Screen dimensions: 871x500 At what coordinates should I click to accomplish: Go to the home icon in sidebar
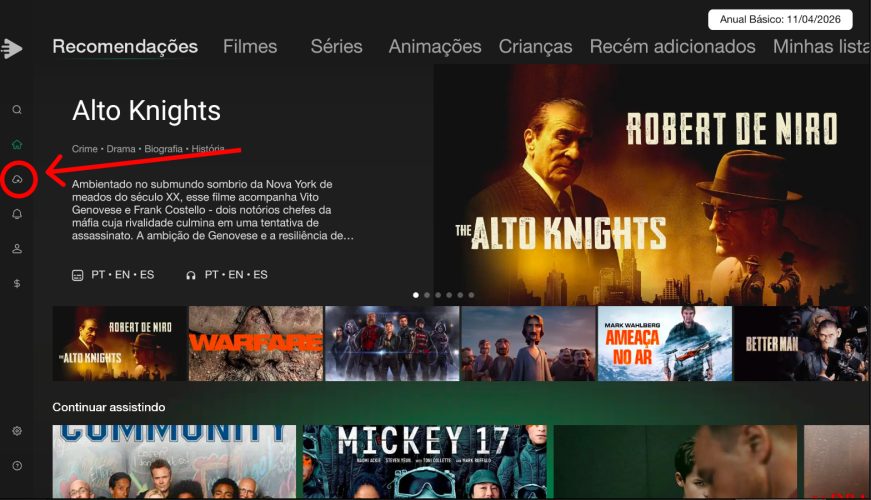(17, 144)
